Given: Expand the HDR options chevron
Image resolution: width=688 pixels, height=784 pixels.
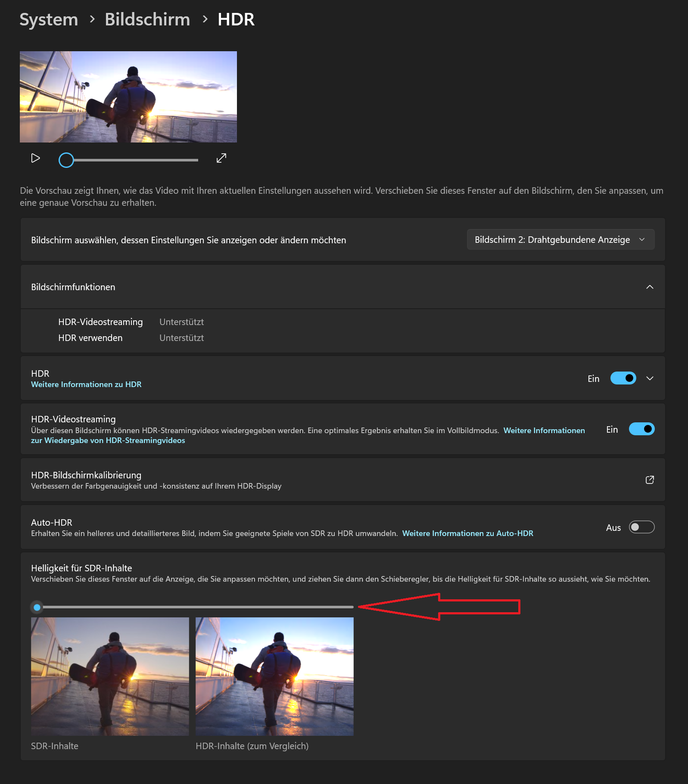Looking at the screenshot, I should point(650,378).
